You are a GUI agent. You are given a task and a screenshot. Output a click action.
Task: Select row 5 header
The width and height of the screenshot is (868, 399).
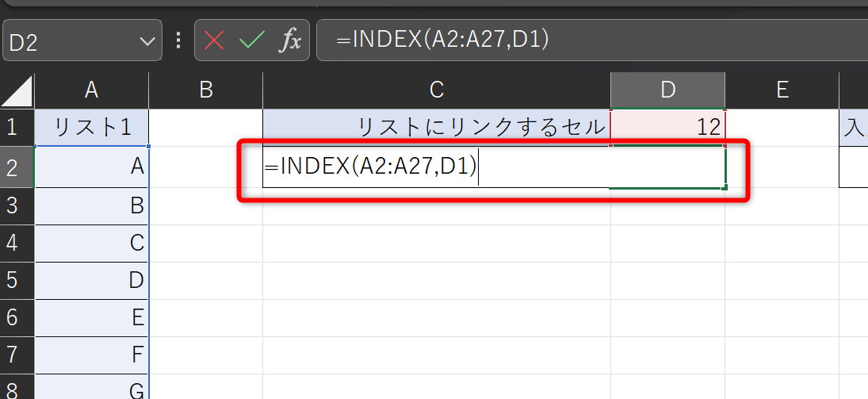click(x=12, y=280)
